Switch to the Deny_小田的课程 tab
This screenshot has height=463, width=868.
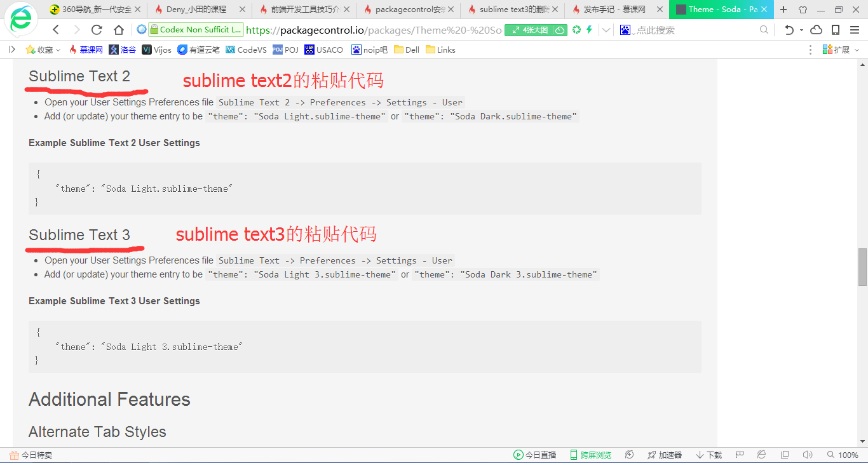point(199,10)
